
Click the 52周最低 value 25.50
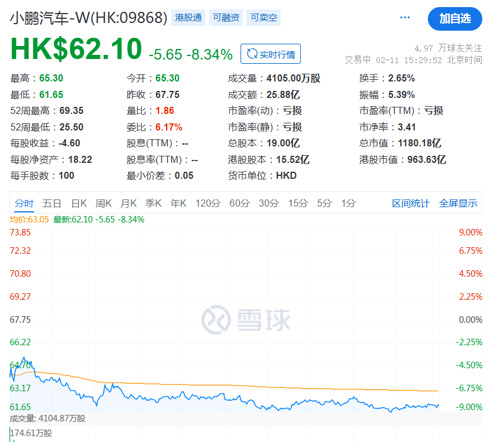(x=71, y=127)
